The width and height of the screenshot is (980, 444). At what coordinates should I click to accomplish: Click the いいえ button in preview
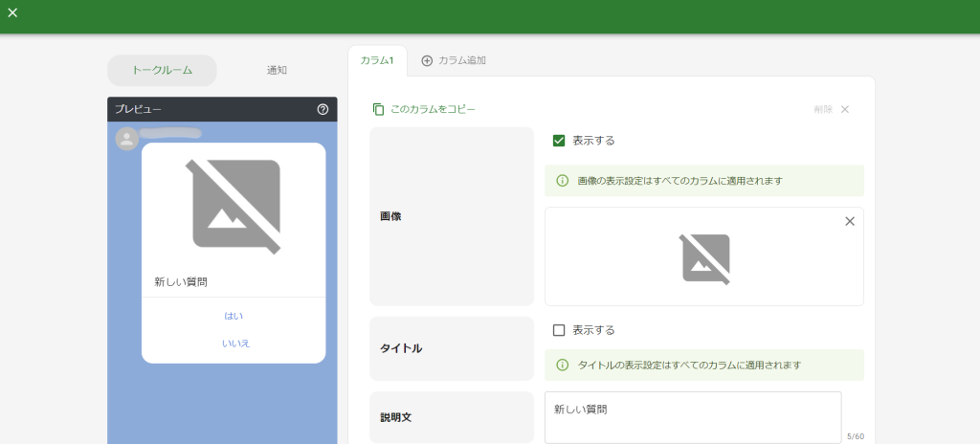pos(235,344)
